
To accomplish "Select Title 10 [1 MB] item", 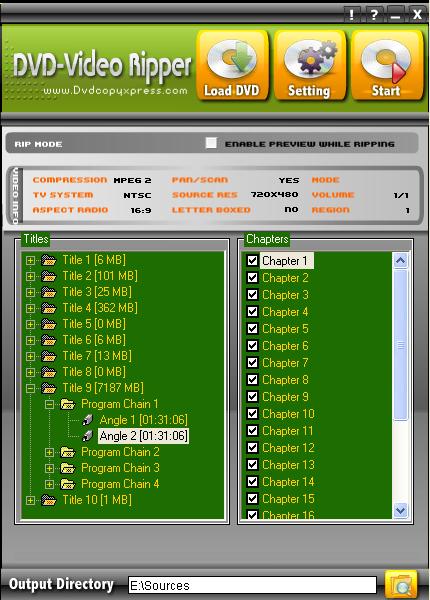I will [x=97, y=500].
